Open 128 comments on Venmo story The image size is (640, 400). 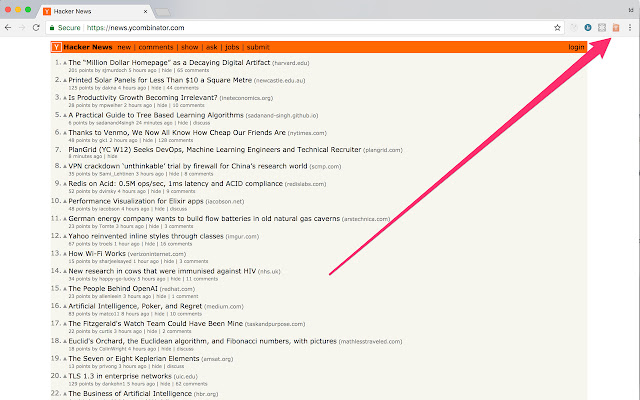175,140
